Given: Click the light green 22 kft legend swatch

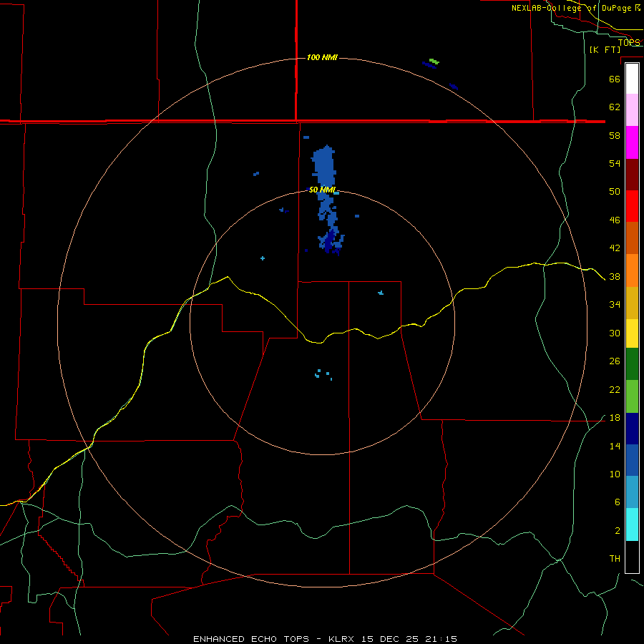Looking at the screenshot, I should 632,396.
